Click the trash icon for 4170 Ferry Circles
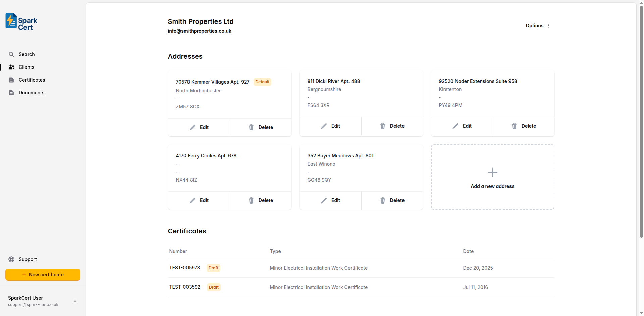This screenshot has width=644, height=316. point(251,200)
